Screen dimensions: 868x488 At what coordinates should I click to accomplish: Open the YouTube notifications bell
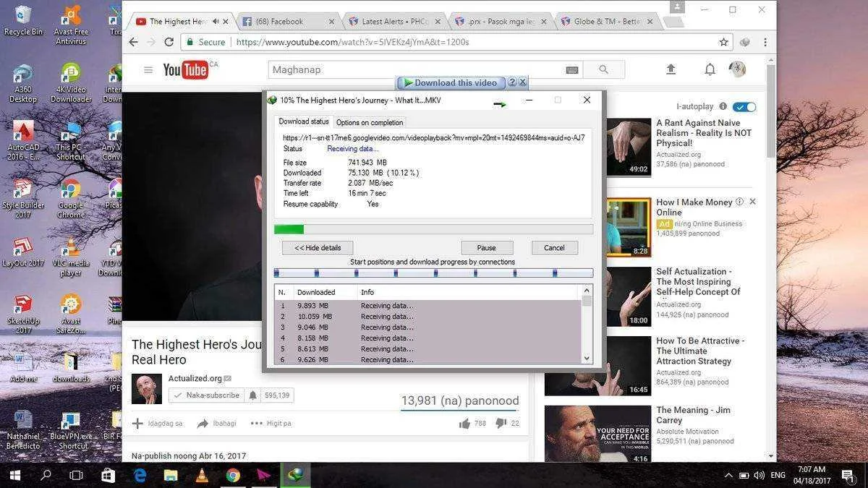pyautogui.click(x=710, y=69)
